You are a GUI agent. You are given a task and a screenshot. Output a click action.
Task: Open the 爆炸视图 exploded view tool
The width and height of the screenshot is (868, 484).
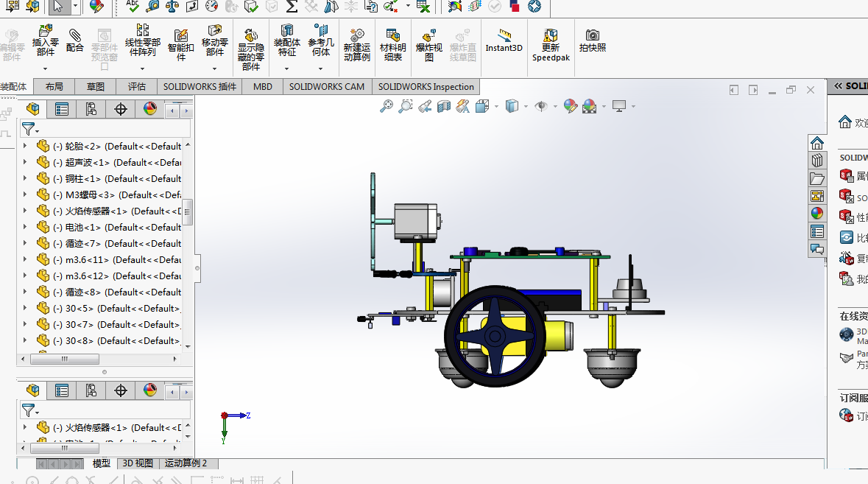coord(429,46)
